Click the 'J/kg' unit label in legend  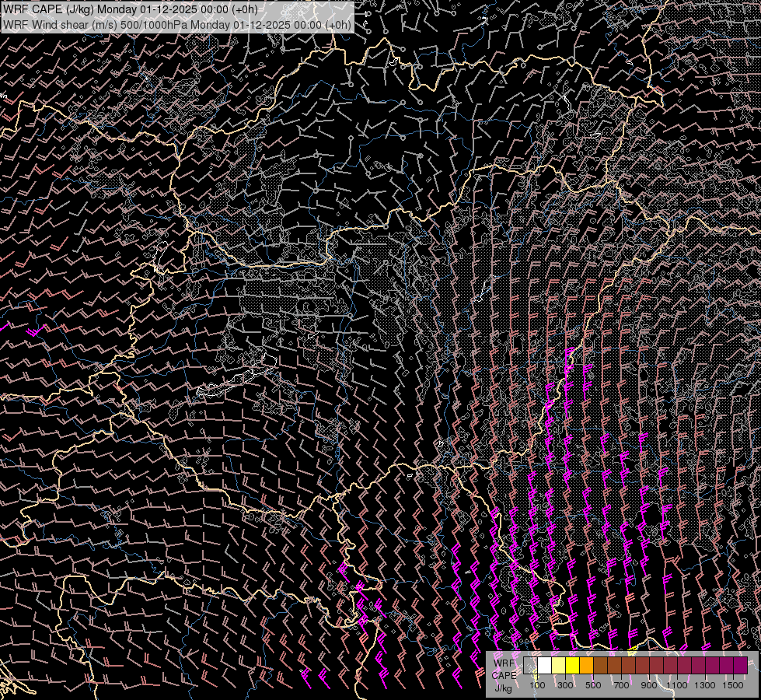click(x=503, y=689)
